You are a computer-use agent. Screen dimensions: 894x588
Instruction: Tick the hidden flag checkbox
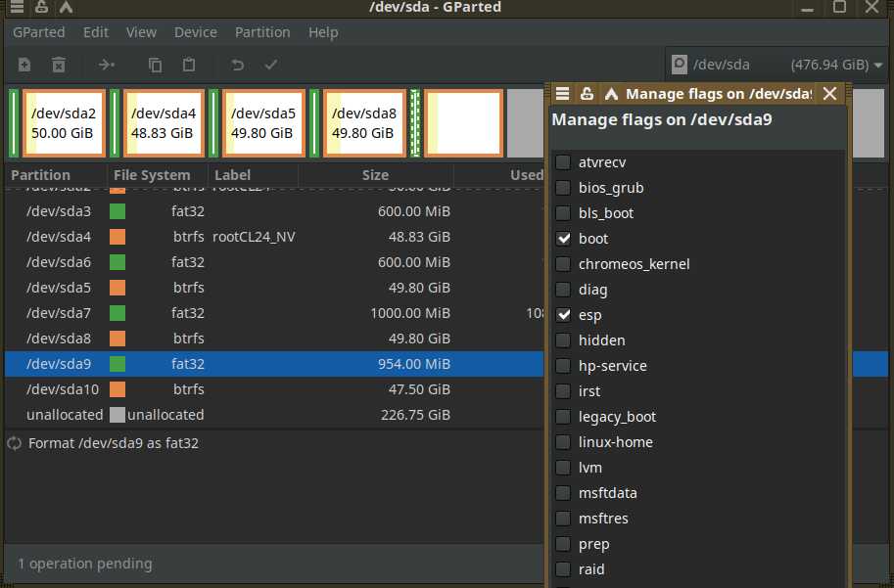coord(563,340)
